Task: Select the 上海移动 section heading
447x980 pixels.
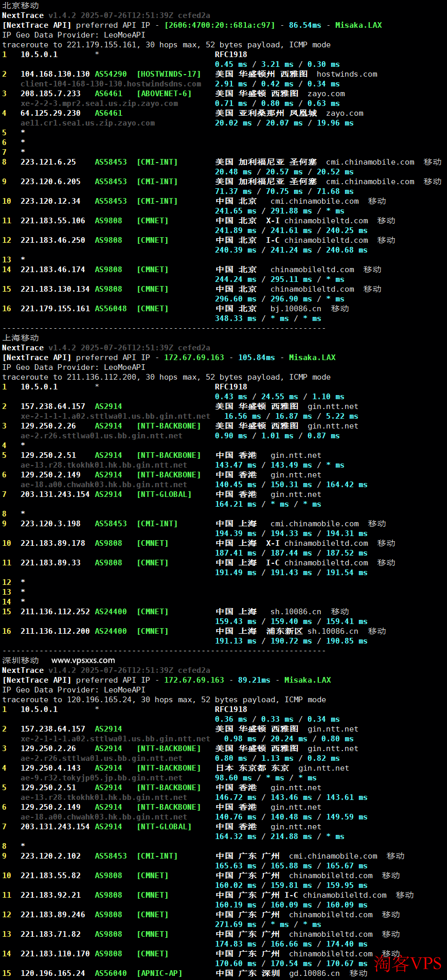Action: [x=21, y=338]
